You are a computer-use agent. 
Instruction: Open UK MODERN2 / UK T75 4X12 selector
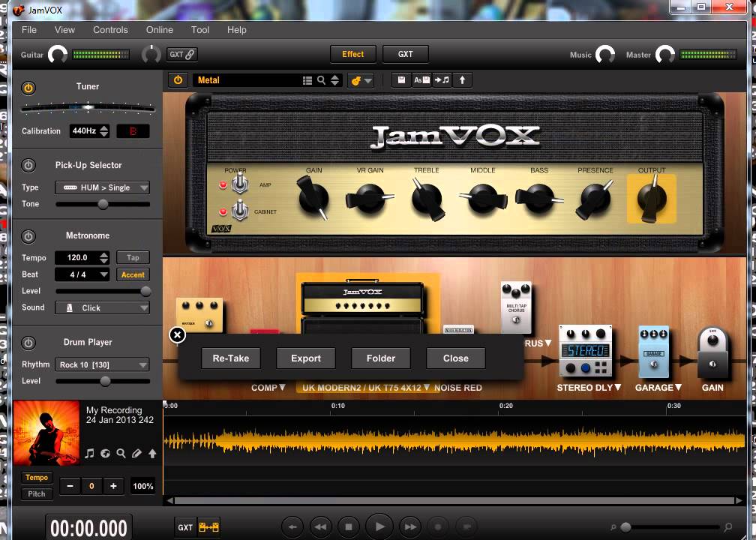coord(366,388)
